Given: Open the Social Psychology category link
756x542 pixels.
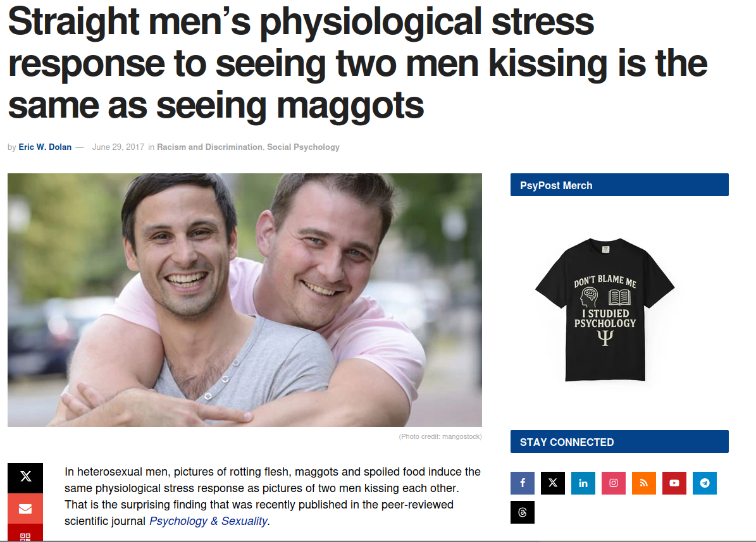Looking at the screenshot, I should click(x=303, y=147).
